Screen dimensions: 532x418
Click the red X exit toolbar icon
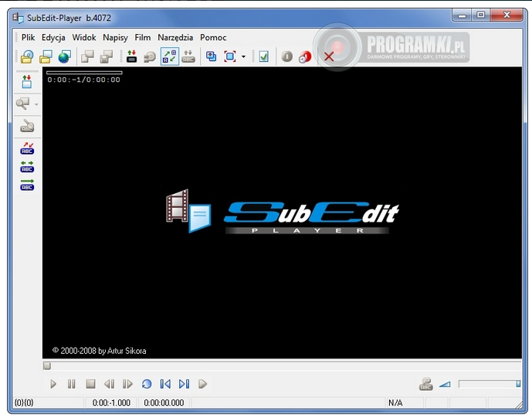[x=329, y=56]
